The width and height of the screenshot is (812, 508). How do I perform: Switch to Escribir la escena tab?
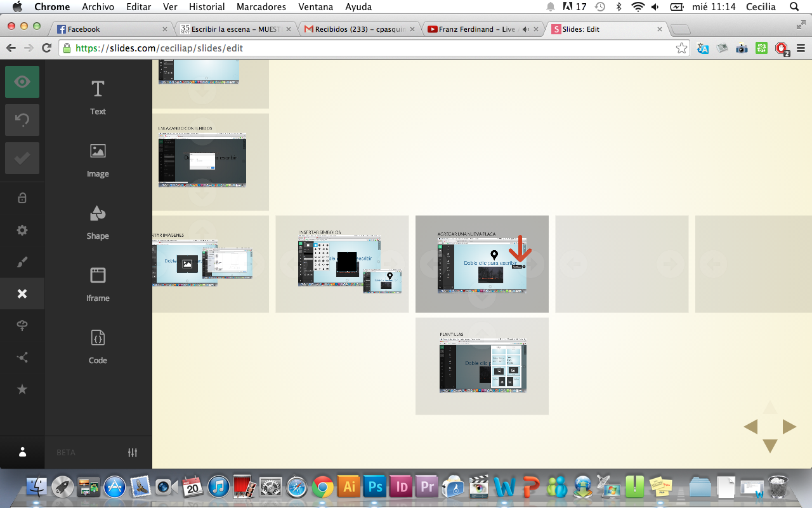pos(235,29)
